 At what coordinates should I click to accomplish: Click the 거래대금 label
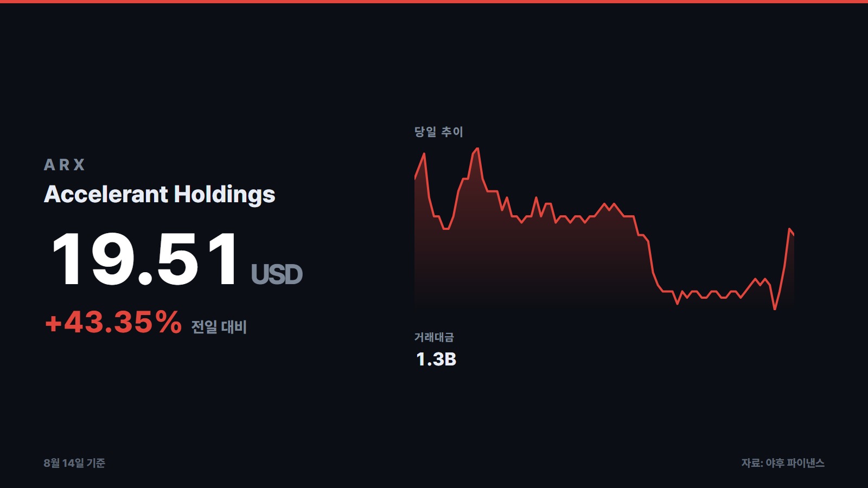[434, 337]
